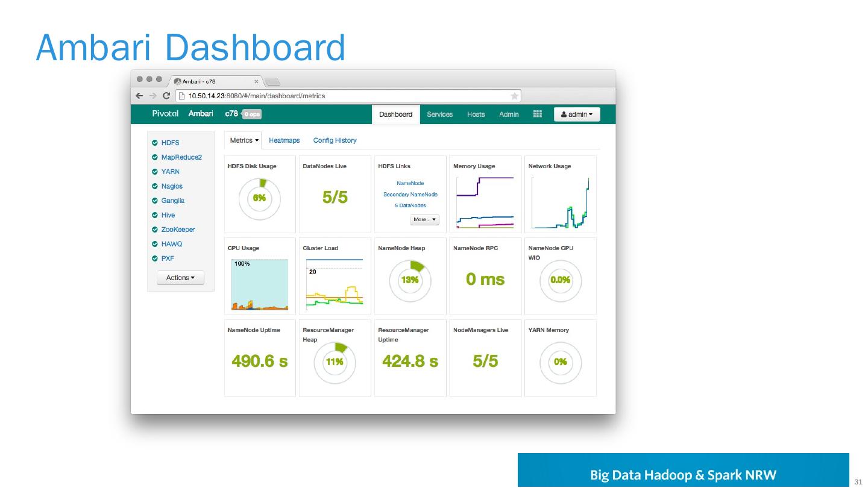Click the "424.8 s" ResourceManager Uptime value
This screenshot has width=868, height=488.
[x=410, y=361]
